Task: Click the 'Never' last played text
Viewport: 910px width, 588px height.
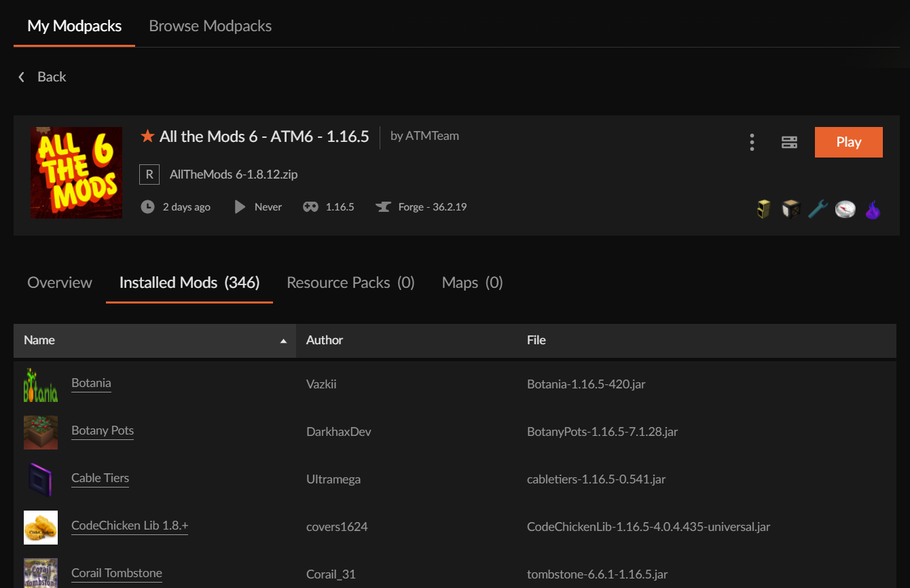Action: 268,207
